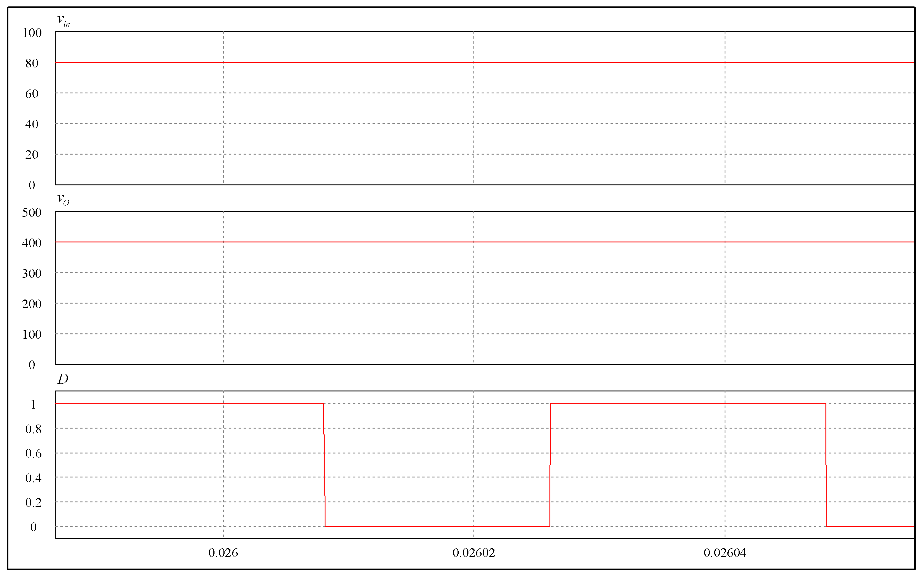Click the first falling edge of D waveform

pyautogui.click(x=324, y=464)
